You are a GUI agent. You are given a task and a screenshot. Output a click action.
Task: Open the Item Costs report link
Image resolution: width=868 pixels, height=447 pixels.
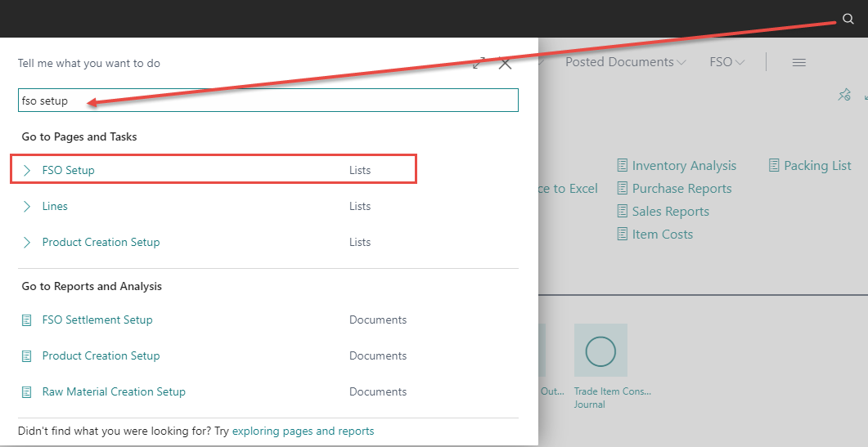tap(662, 234)
